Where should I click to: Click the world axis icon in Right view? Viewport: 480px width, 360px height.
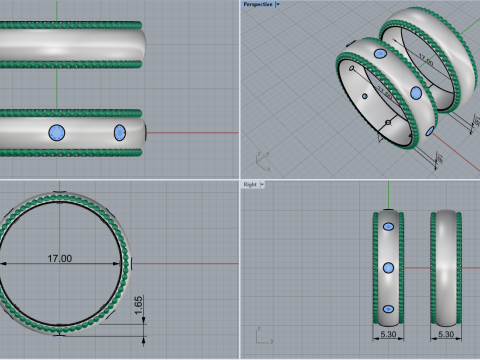click(x=265, y=335)
